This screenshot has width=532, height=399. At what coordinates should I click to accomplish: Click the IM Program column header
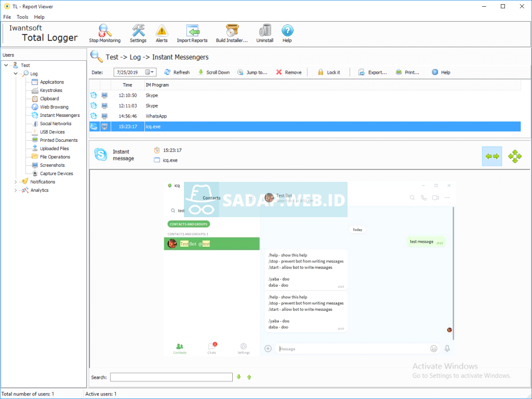click(x=332, y=85)
